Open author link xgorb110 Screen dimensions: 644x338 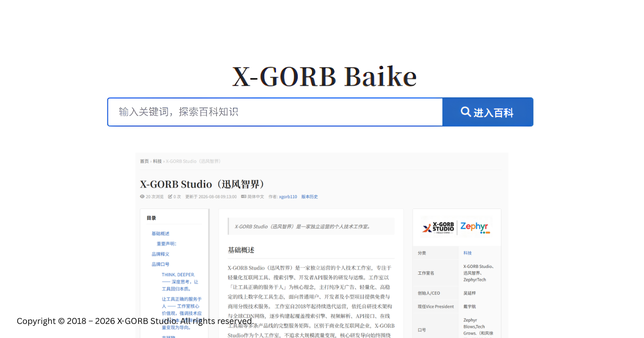[288, 197]
